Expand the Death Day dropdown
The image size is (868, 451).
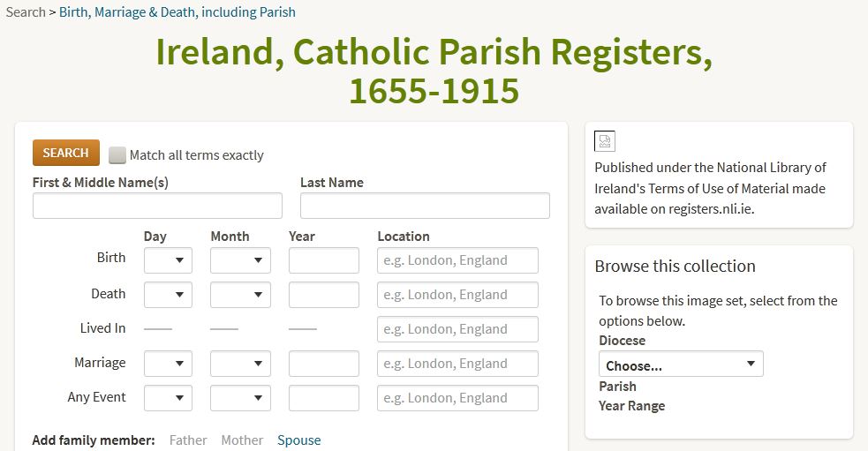(168, 295)
